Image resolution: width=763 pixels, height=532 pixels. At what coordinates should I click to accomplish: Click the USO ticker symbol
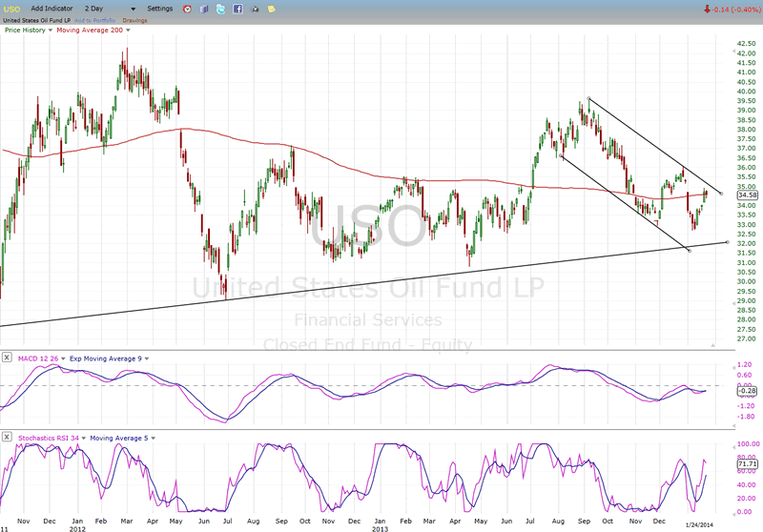pos(11,9)
